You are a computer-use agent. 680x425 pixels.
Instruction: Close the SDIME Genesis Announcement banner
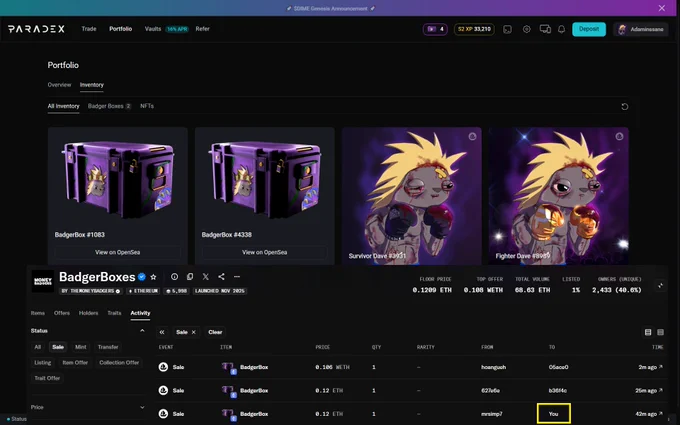coord(661,8)
